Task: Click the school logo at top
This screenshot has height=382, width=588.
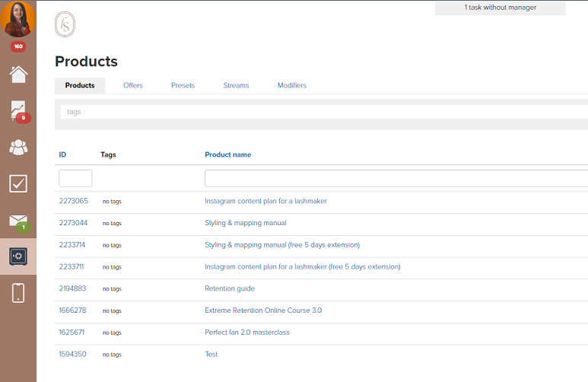Action: pyautogui.click(x=65, y=24)
